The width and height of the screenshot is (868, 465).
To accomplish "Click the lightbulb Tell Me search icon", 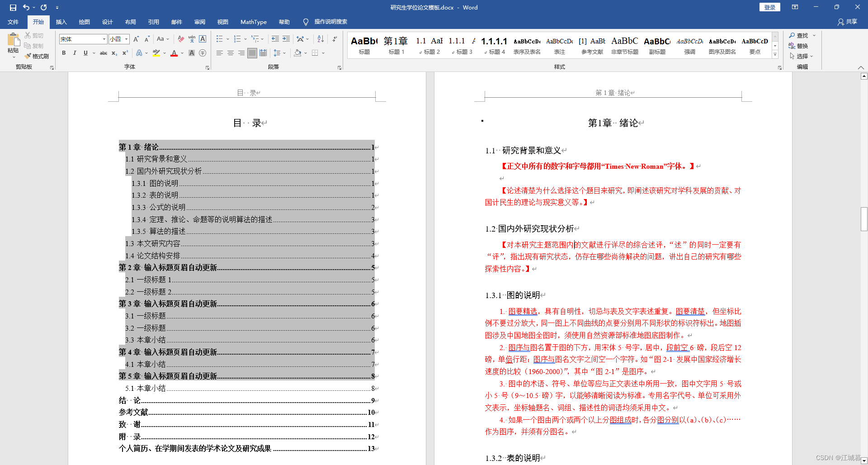I will 306,22.
